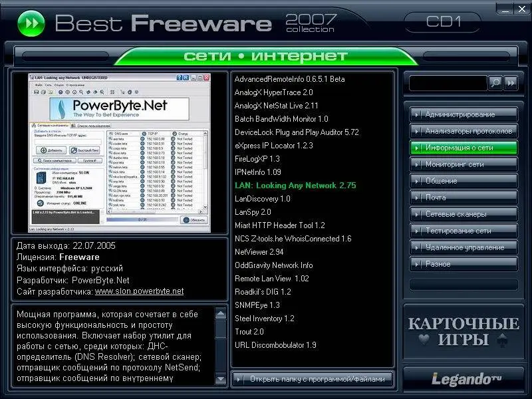
Task: Select IPNetInfo 1.09
Action: point(257,172)
